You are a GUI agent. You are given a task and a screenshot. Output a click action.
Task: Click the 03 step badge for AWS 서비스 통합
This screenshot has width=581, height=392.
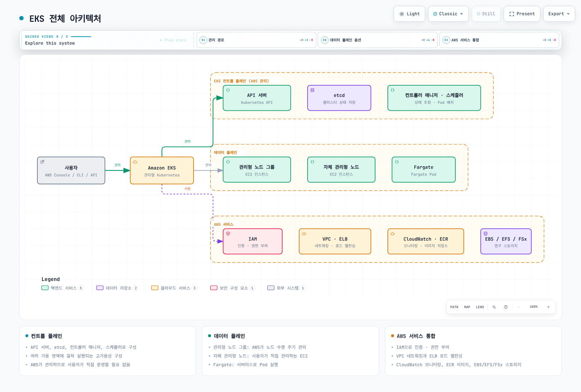click(x=446, y=40)
